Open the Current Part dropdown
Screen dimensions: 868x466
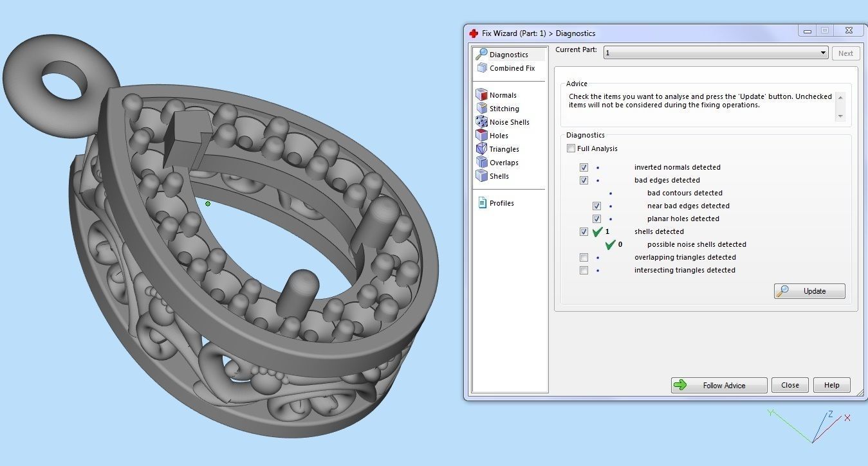(x=716, y=53)
